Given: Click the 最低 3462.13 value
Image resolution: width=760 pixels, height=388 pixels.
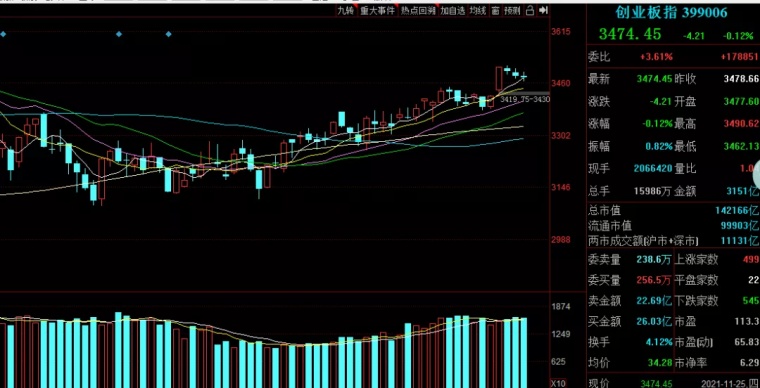Looking at the screenshot, I should point(742,146).
